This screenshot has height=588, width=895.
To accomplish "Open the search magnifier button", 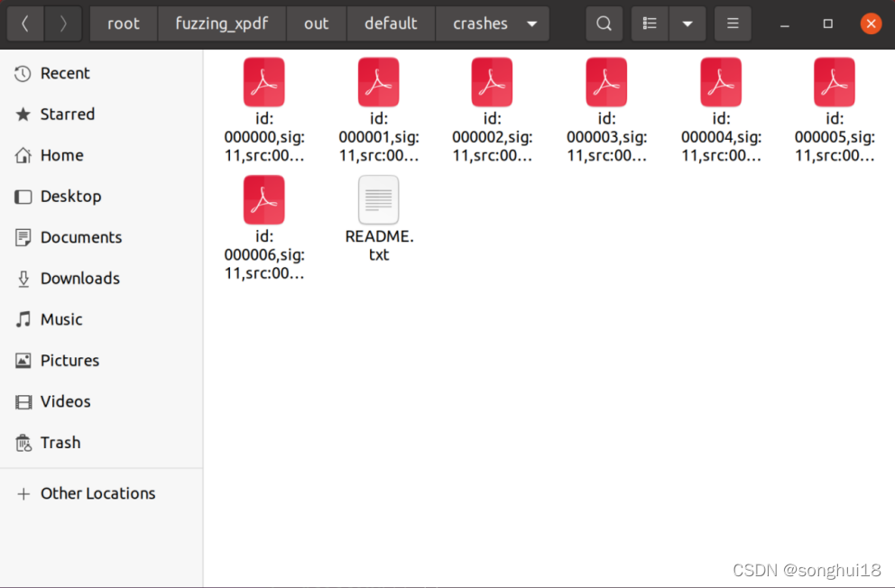I will click(604, 23).
